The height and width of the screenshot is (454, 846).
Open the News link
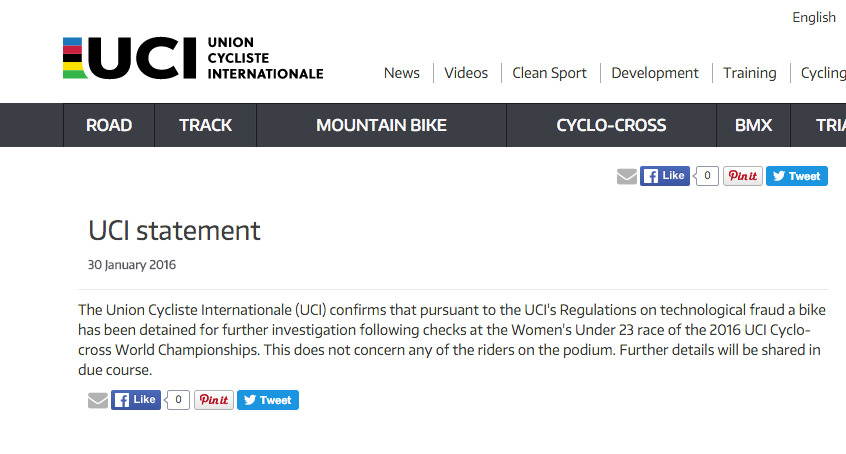(x=402, y=73)
